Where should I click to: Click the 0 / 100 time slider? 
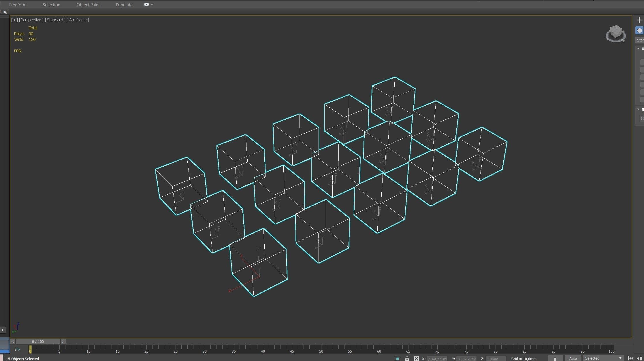[x=38, y=341]
